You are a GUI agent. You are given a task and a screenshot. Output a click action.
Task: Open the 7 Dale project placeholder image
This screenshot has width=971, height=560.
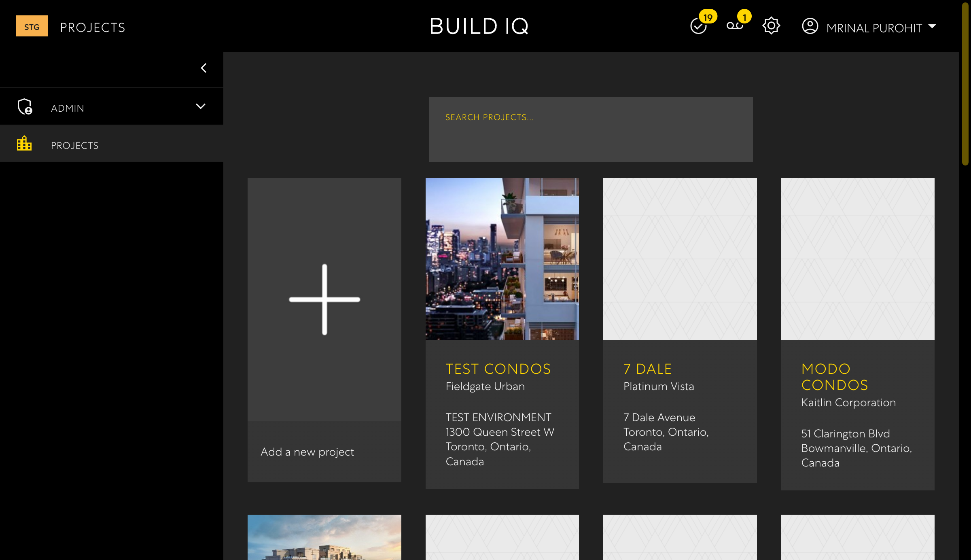pyautogui.click(x=680, y=259)
